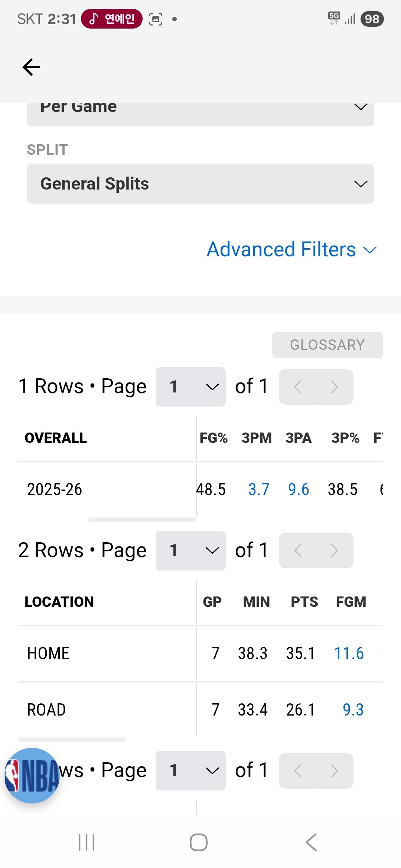Viewport: 401px width, 868px height.
Task: Go to next page in Overall table
Action: tap(335, 387)
